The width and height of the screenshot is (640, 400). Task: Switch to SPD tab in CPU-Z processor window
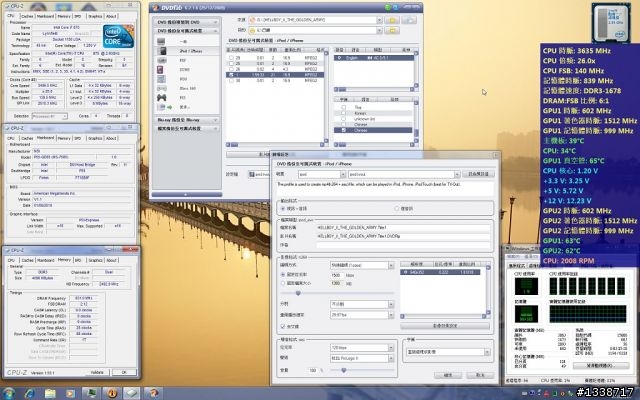pyautogui.click(x=78, y=16)
